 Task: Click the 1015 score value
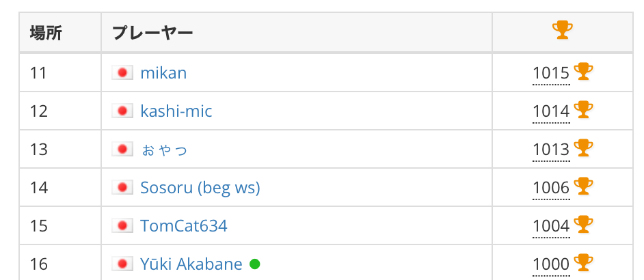point(551,74)
